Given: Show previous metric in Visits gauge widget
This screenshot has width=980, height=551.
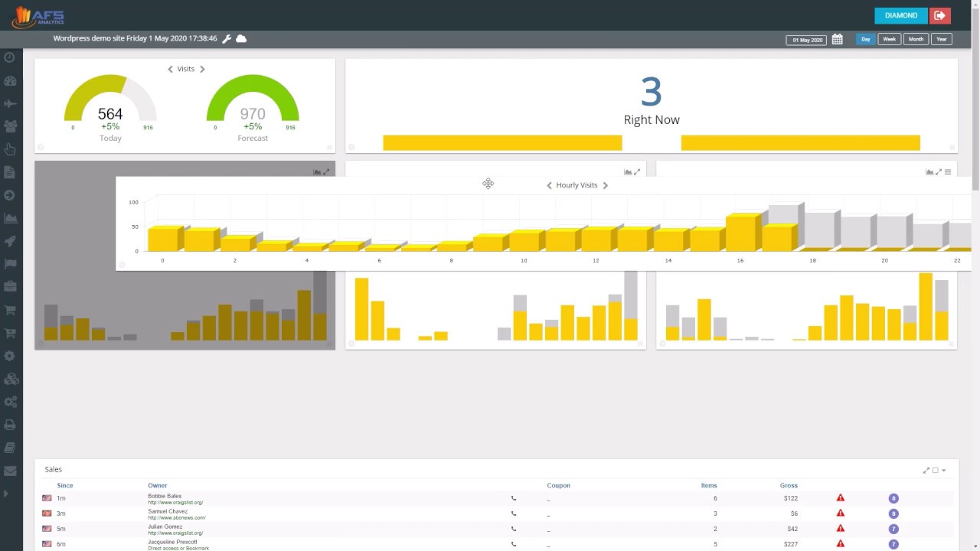Looking at the screenshot, I should tap(170, 69).
